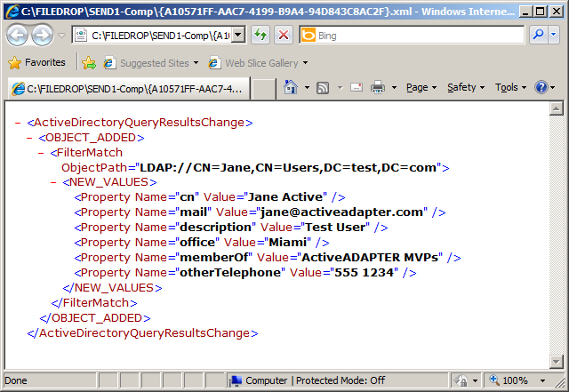Click the office property Miami line

tap(202, 243)
